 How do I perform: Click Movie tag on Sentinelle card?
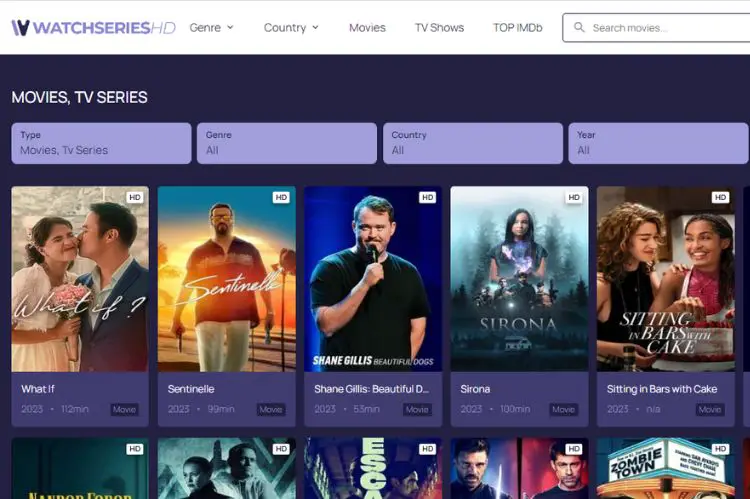point(271,410)
